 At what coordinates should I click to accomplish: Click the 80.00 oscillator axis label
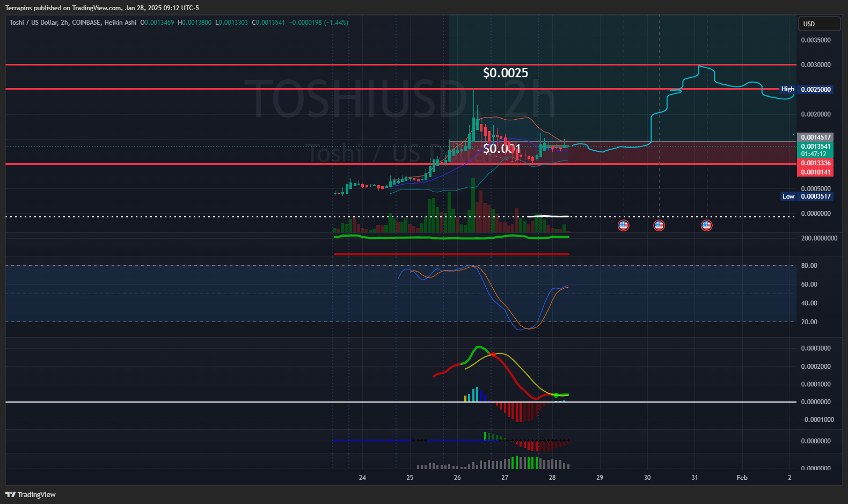pos(809,266)
